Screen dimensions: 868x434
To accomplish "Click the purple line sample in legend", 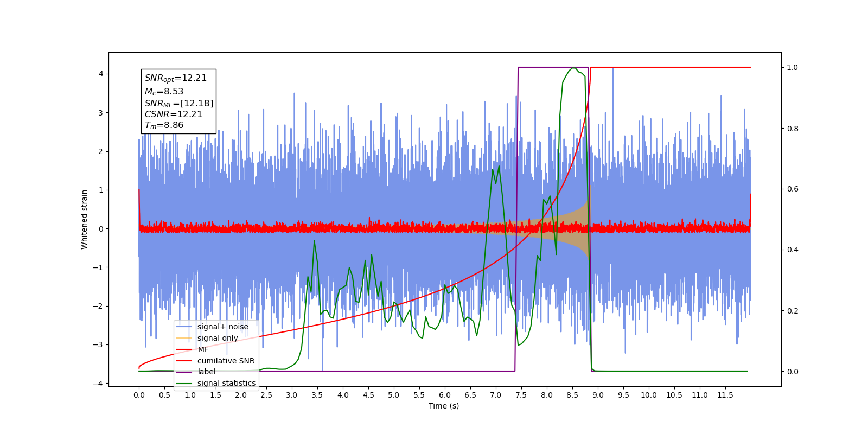I will [x=184, y=372].
